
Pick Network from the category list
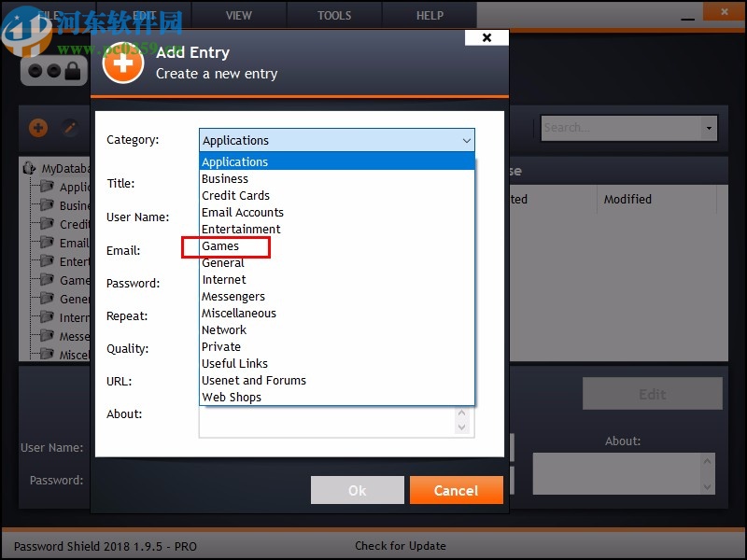pyautogui.click(x=337, y=330)
